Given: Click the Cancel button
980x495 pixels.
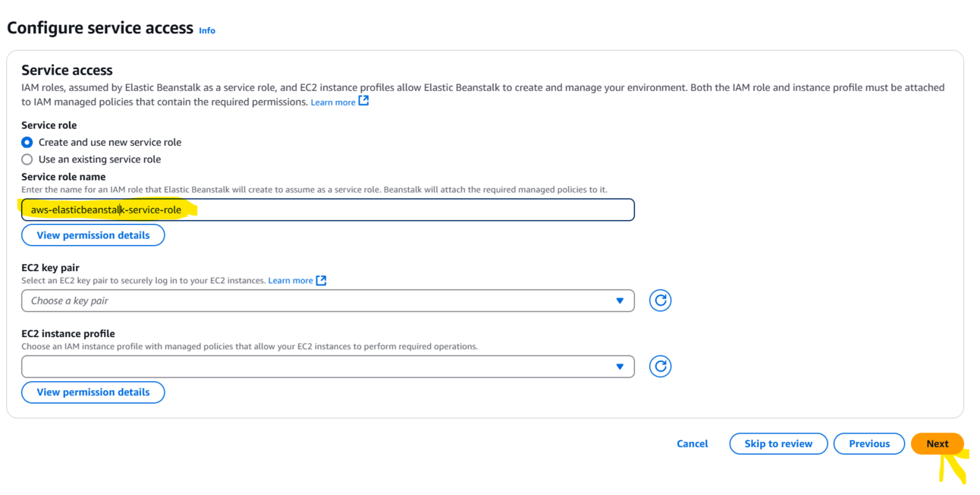Looking at the screenshot, I should 693,444.
